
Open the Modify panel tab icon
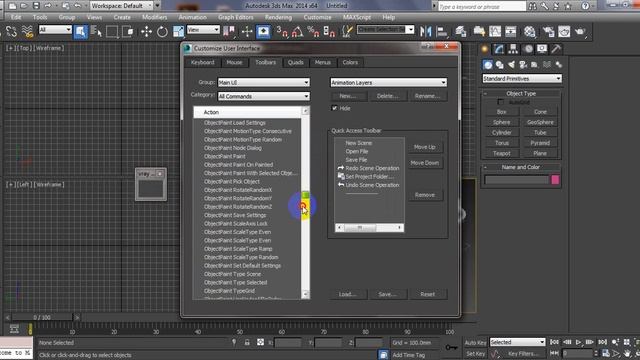[x=499, y=49]
